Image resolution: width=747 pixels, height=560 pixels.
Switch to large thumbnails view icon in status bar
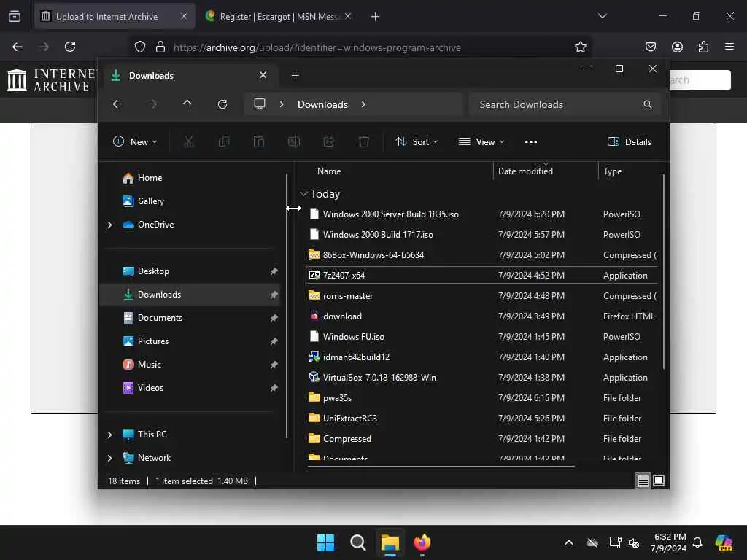[x=659, y=481]
